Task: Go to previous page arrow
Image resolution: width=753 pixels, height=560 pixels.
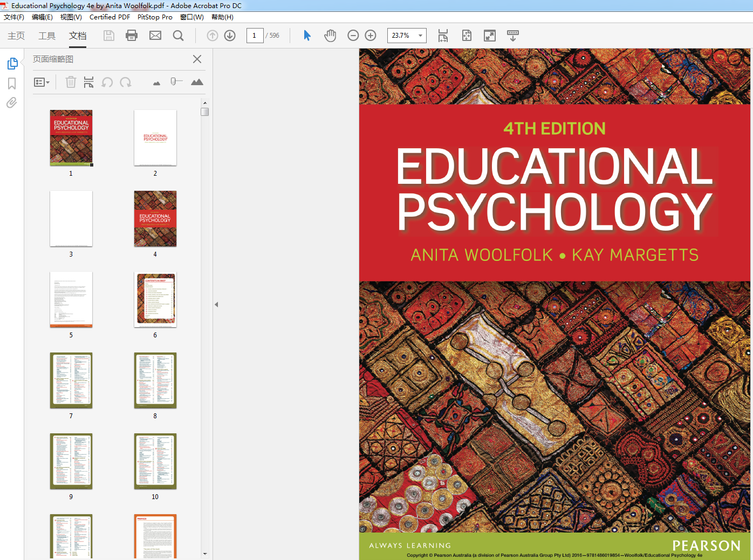Action: click(x=213, y=36)
